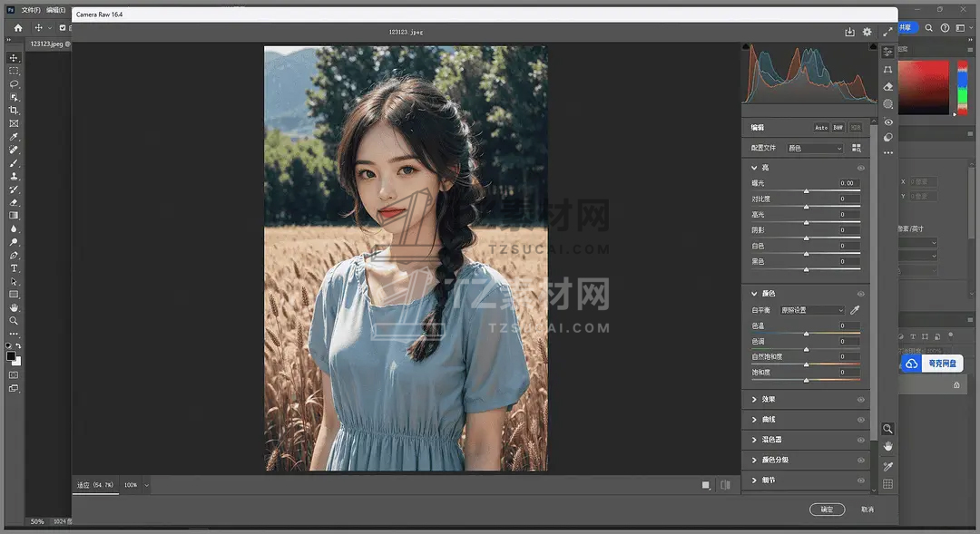Open the 白平衡 white balance dropdown

pos(812,310)
